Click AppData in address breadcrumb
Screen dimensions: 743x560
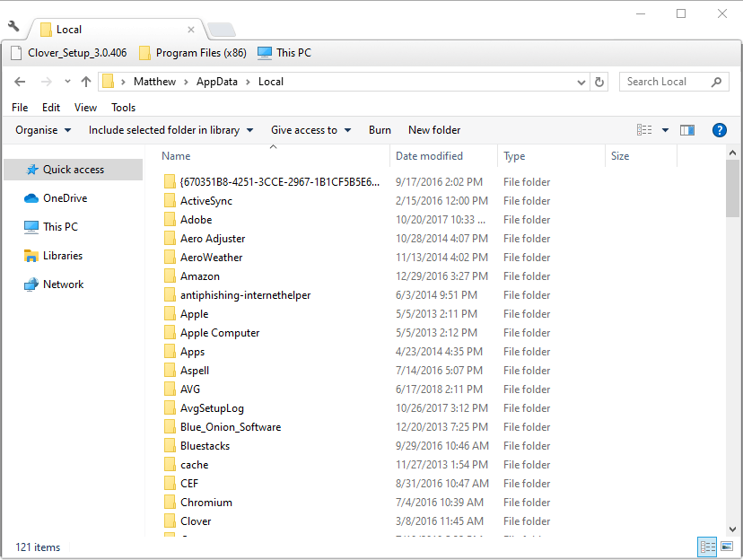tap(217, 82)
